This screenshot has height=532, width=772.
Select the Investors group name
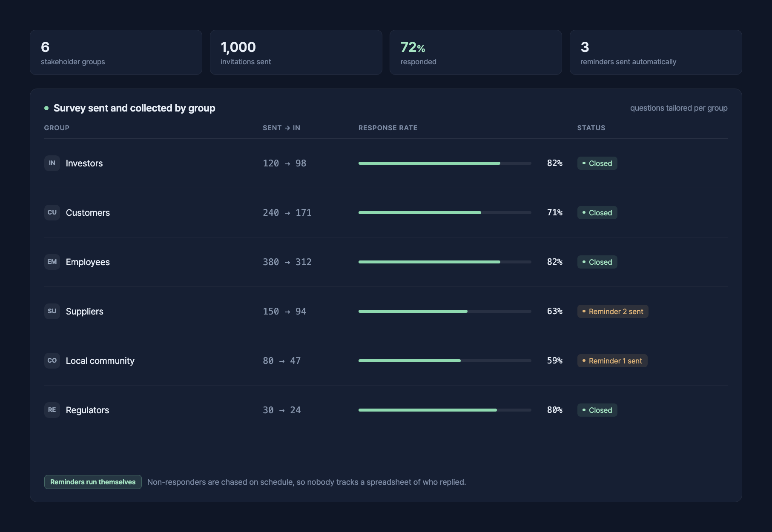84,163
